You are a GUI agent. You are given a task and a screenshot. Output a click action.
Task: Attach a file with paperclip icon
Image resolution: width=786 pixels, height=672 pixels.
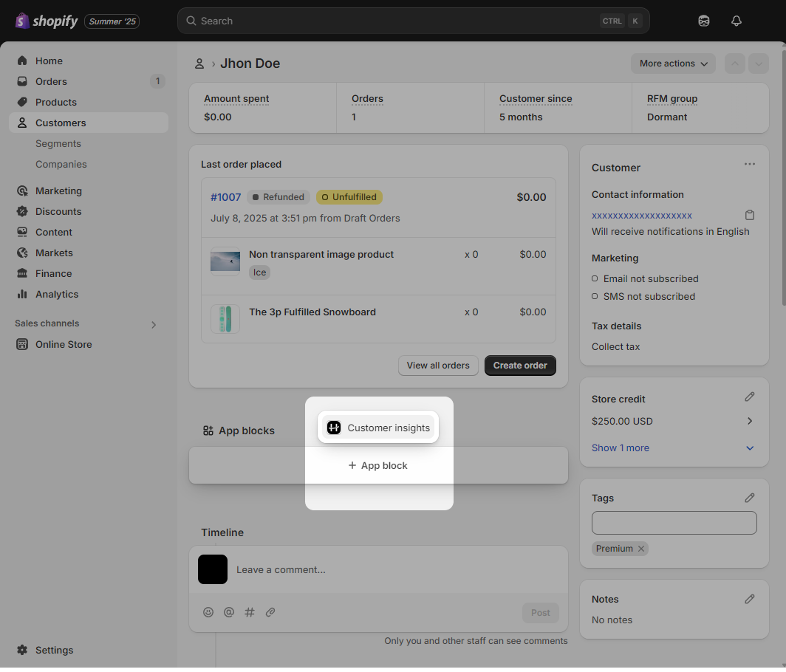pyautogui.click(x=270, y=612)
